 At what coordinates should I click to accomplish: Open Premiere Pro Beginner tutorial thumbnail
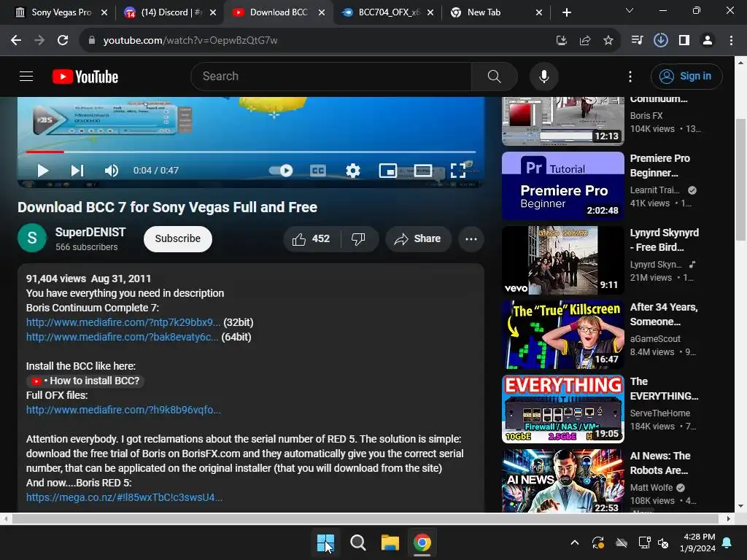[563, 186]
